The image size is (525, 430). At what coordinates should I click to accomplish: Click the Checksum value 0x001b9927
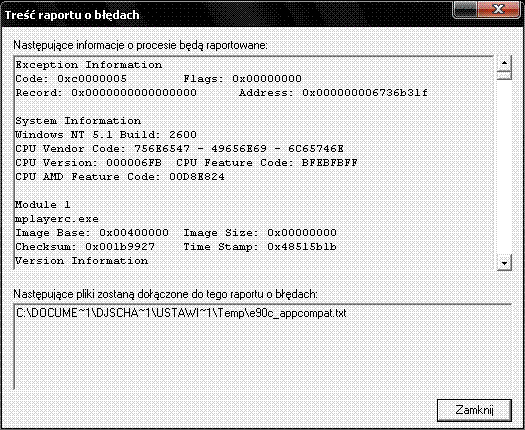(120, 247)
